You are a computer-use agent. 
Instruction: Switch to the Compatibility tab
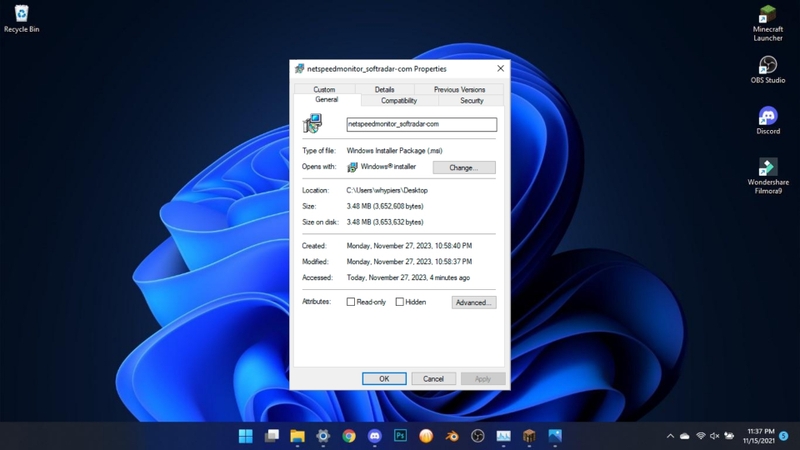(399, 101)
